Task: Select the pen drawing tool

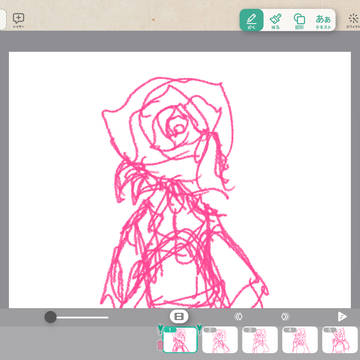Action: [252, 20]
